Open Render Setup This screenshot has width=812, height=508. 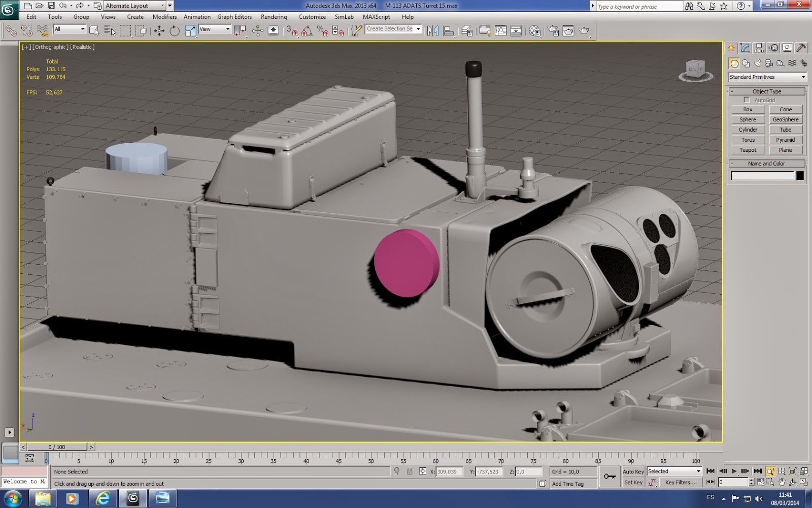coord(554,30)
